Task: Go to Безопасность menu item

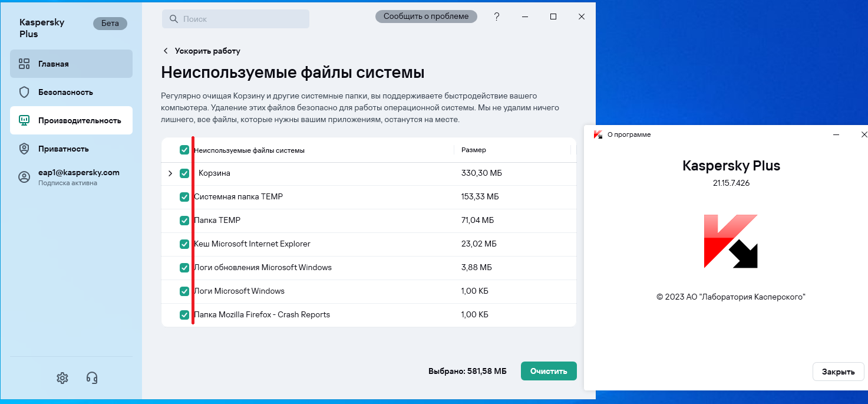Action: click(x=71, y=92)
